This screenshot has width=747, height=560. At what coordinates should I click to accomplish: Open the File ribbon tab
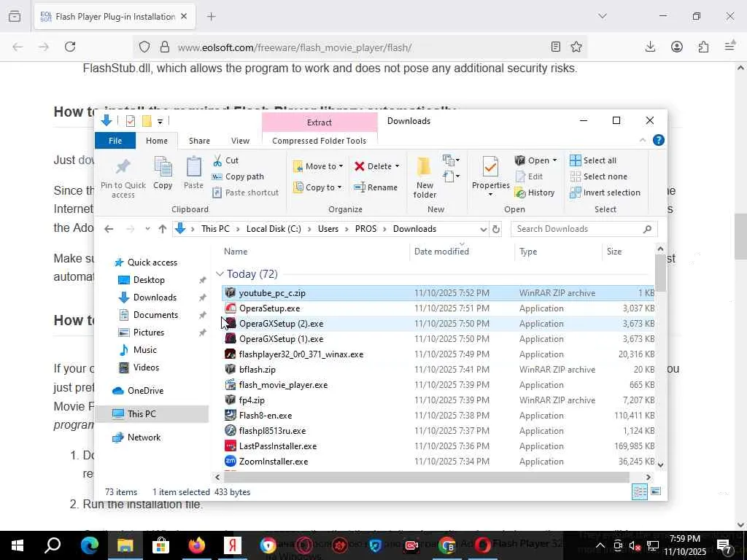pos(115,141)
